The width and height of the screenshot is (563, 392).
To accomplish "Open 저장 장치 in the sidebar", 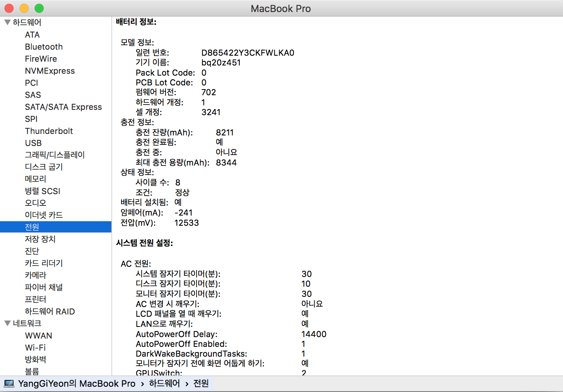I will 40,239.
